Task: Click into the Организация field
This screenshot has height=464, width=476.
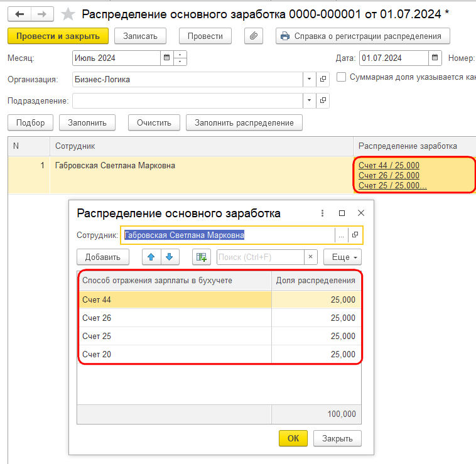Action: point(188,79)
